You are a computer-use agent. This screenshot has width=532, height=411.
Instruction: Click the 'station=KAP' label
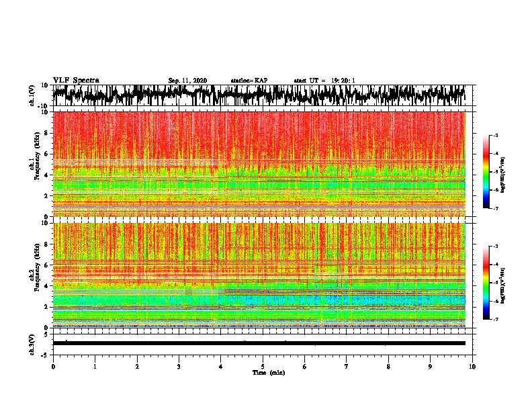click(x=249, y=81)
